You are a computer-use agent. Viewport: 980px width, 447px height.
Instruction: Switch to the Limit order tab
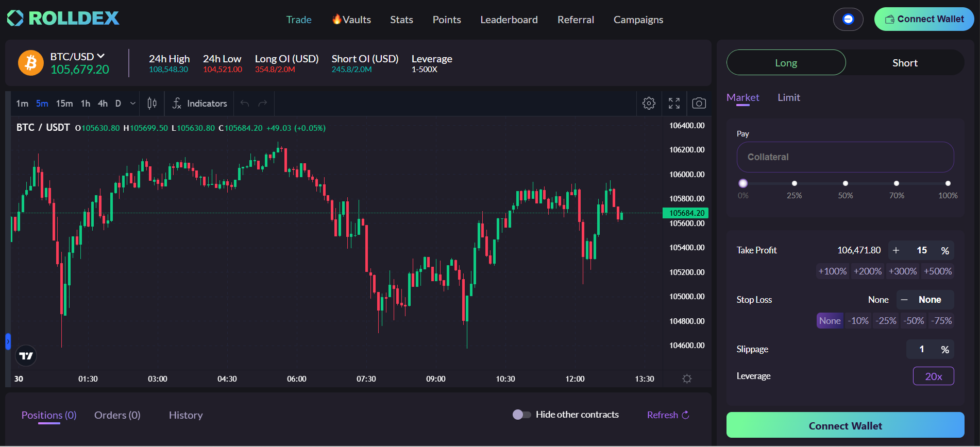click(788, 97)
